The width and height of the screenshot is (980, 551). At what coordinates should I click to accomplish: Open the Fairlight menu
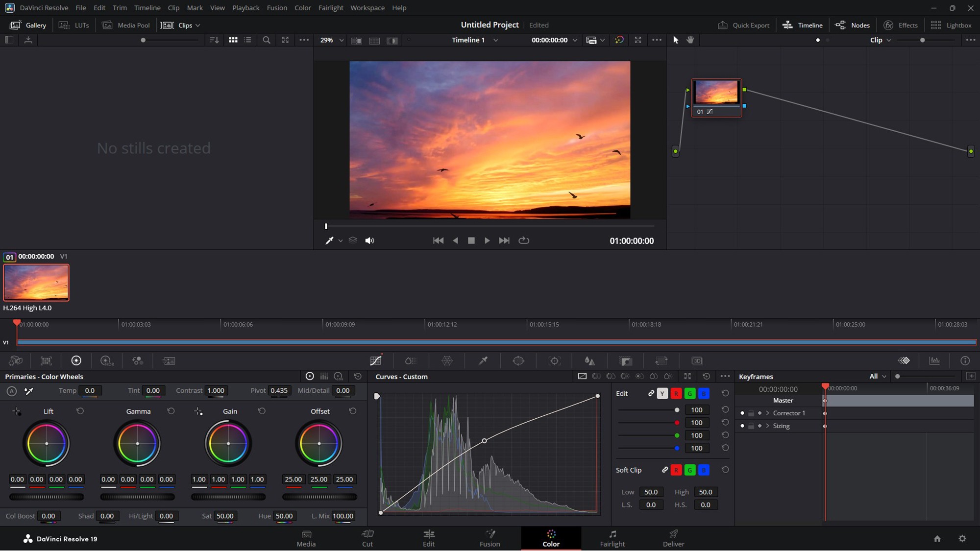click(x=331, y=8)
